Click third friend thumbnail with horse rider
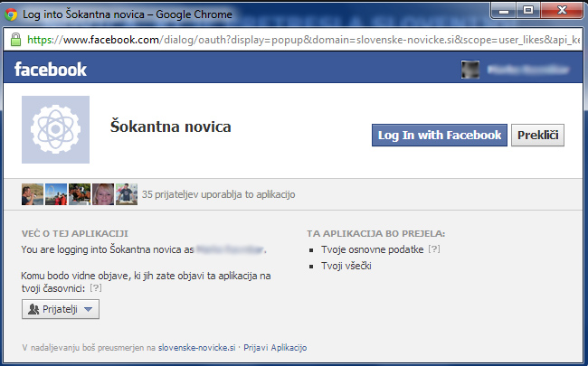This screenshot has width=588, height=366. point(80,194)
